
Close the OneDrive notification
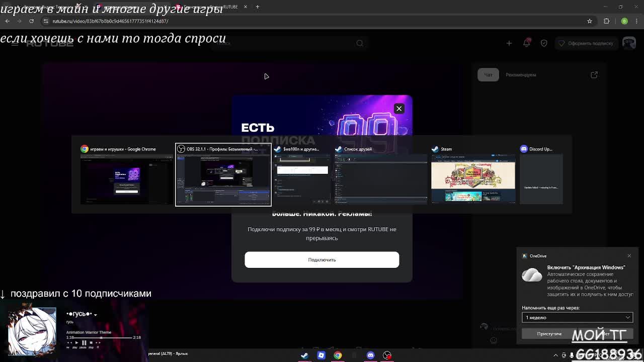(629, 256)
